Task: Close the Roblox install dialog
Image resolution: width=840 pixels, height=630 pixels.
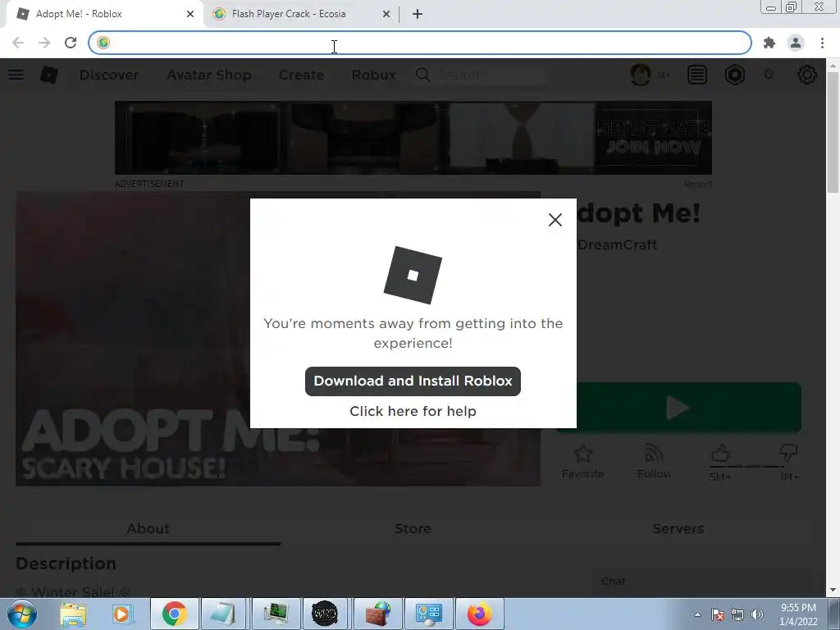Action: [555, 220]
